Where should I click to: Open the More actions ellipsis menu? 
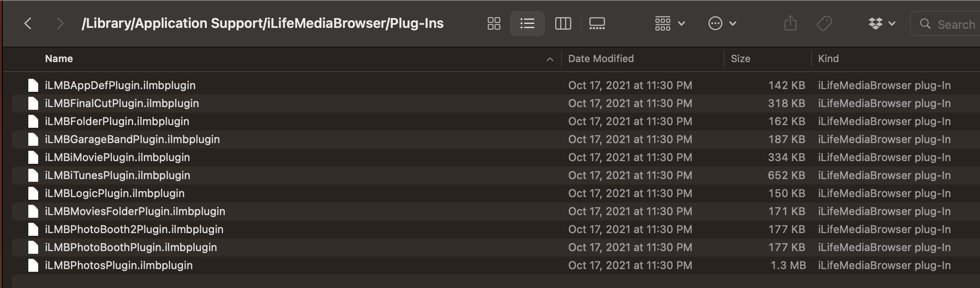(x=722, y=23)
